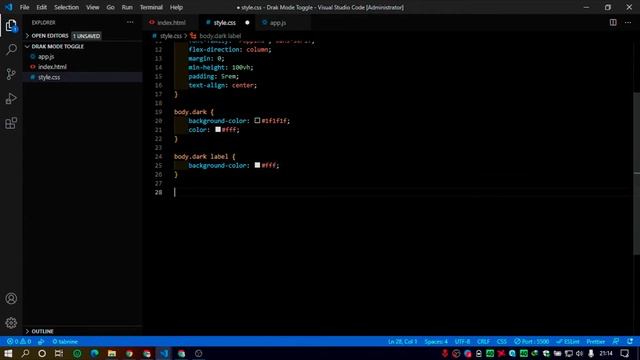Open the File menu
This screenshot has width=640, height=360.
24,7
